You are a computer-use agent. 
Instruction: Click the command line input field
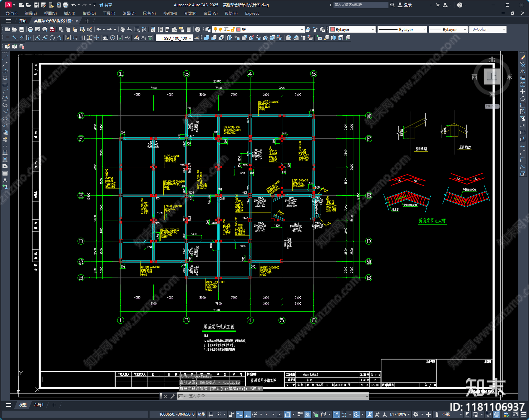(273, 396)
